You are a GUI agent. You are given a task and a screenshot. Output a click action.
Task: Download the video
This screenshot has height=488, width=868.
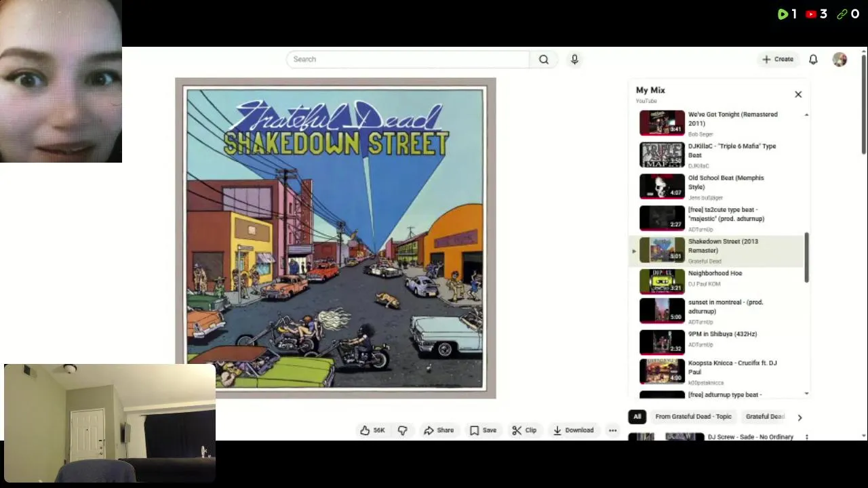(x=573, y=430)
